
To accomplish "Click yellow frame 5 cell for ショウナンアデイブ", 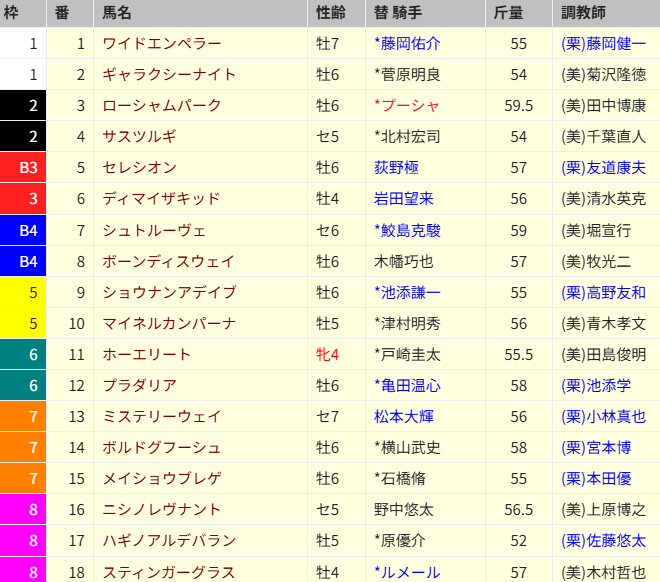I will 33,292.
